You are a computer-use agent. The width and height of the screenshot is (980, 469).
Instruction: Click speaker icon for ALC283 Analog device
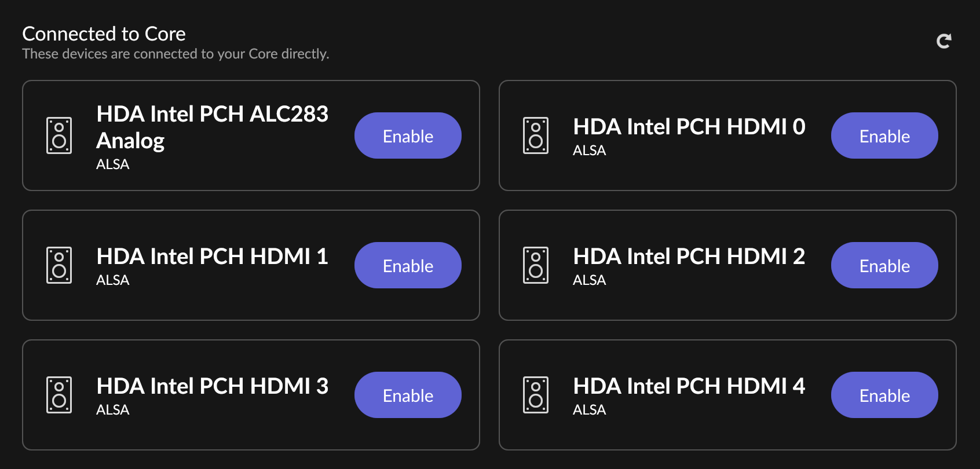pos(59,135)
